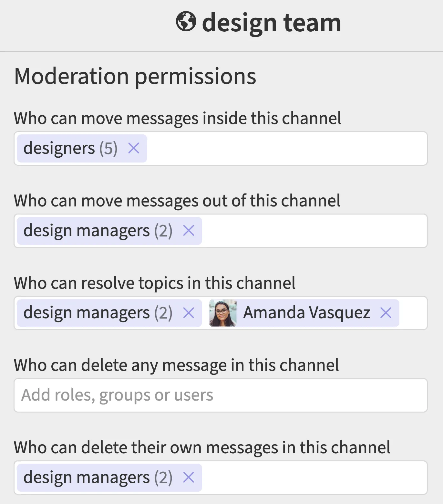Click the Moderation permissions heading
The height and width of the screenshot is (504, 443).
pyautogui.click(x=135, y=76)
